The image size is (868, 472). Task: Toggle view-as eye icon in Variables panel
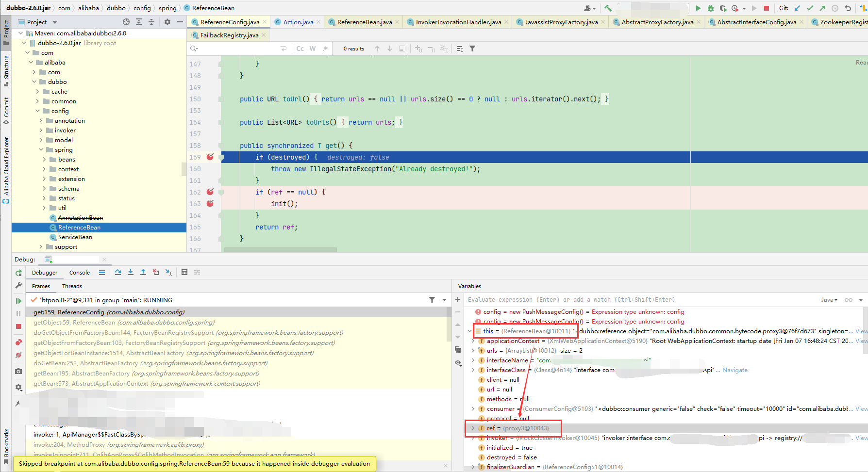(x=458, y=363)
